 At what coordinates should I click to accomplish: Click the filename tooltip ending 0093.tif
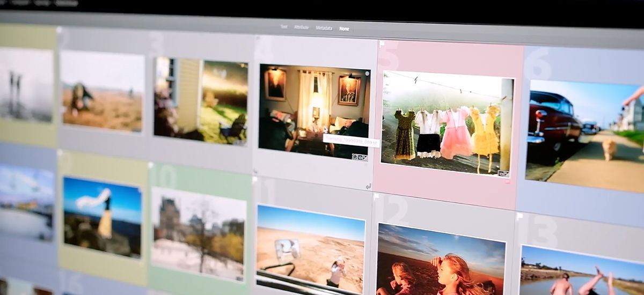click(x=351, y=141)
